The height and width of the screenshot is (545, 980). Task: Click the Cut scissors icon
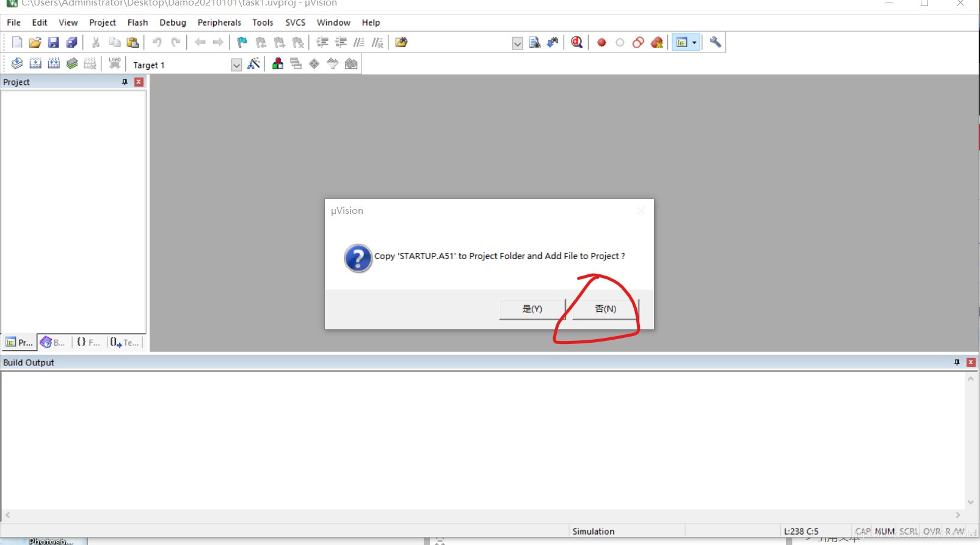[x=96, y=42]
